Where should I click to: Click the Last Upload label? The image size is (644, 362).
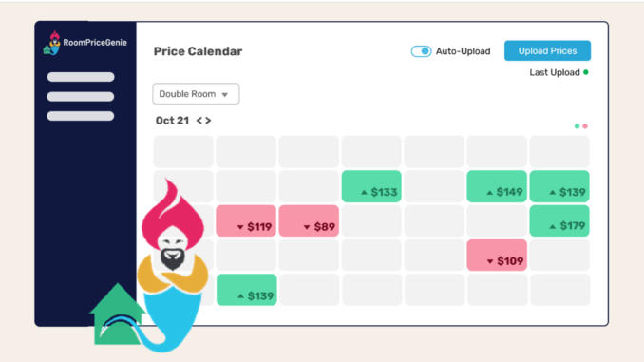pos(555,73)
